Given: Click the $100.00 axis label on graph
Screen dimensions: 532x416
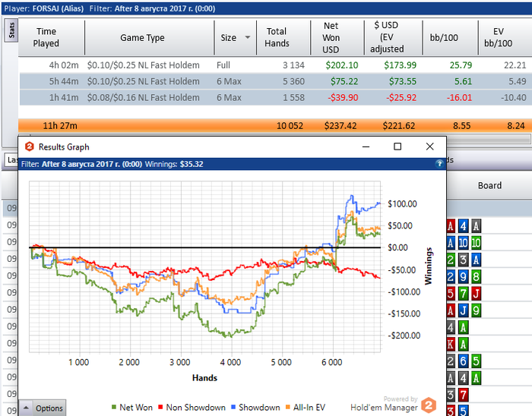Looking at the screenshot, I should coord(402,204).
